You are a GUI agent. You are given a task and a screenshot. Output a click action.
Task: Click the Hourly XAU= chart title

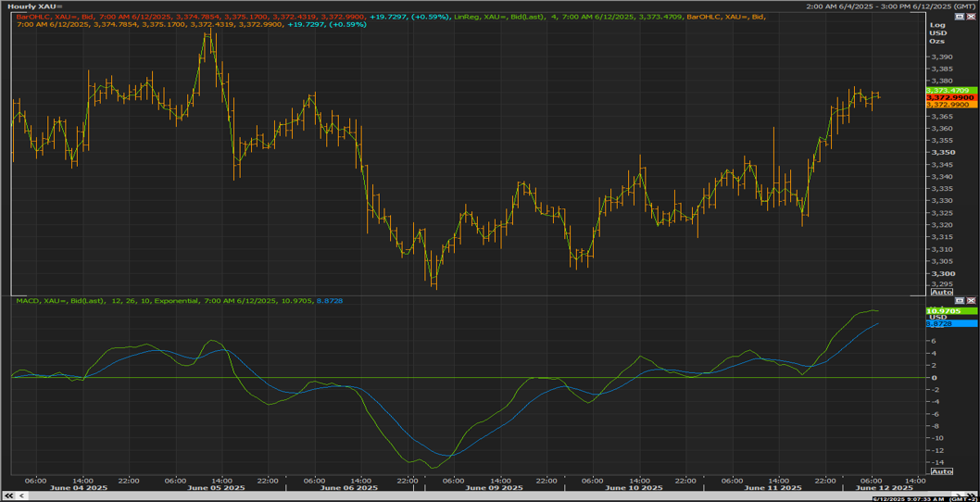click(x=33, y=6)
